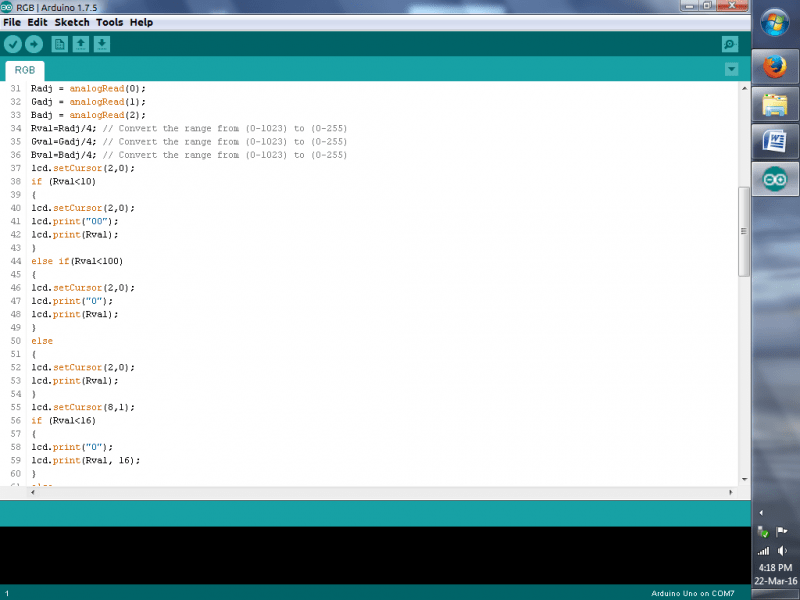
Task: Open the Help menu
Action: point(143,22)
